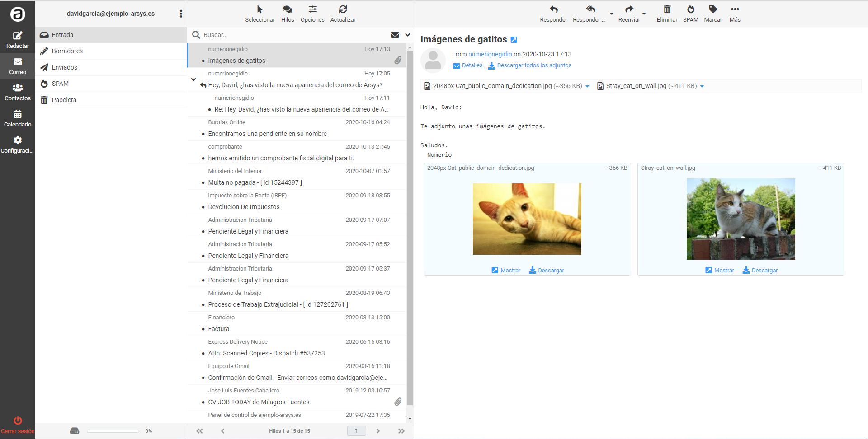Open the Papelera folder
868x439 pixels.
click(x=111, y=100)
